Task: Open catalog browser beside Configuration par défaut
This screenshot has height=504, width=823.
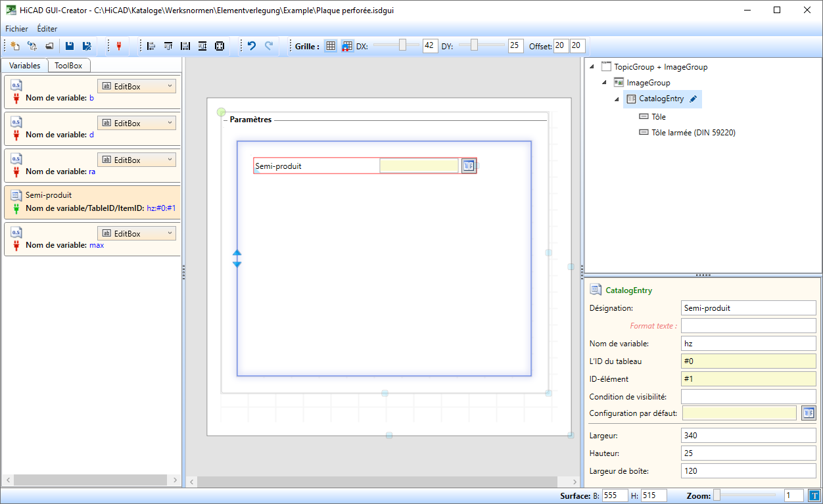Action: pos(809,413)
